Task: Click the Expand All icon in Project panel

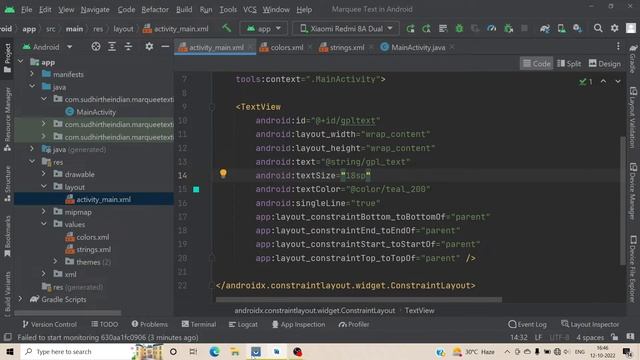Action: point(112,47)
